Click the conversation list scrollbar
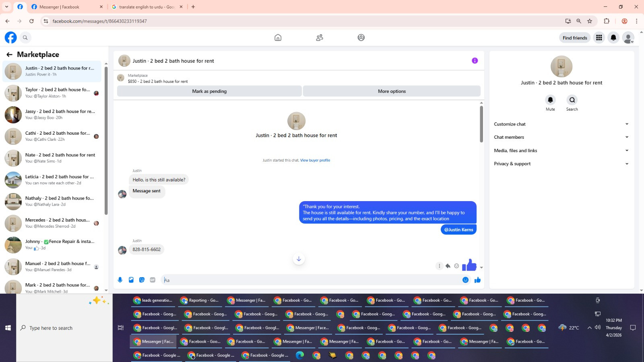The image size is (644, 362). (x=106, y=141)
